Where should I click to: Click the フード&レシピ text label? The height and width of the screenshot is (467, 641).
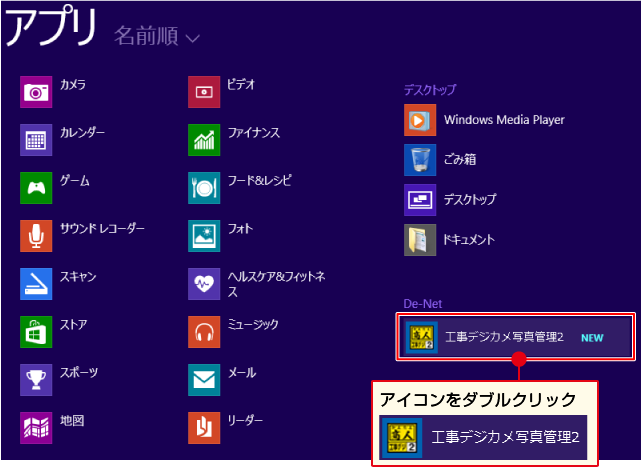[x=260, y=180]
